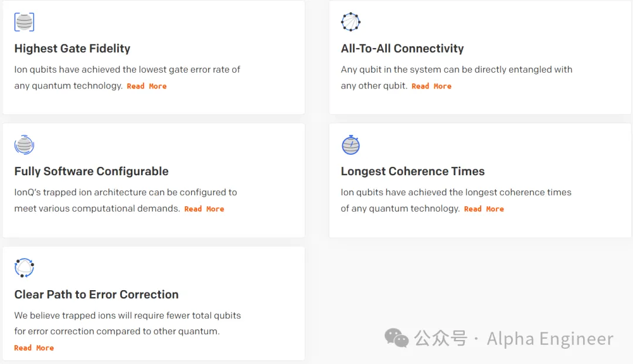The width and height of the screenshot is (633, 364).
Task: Open Read More under Highest Gate Fidelity
Action: coord(147,86)
